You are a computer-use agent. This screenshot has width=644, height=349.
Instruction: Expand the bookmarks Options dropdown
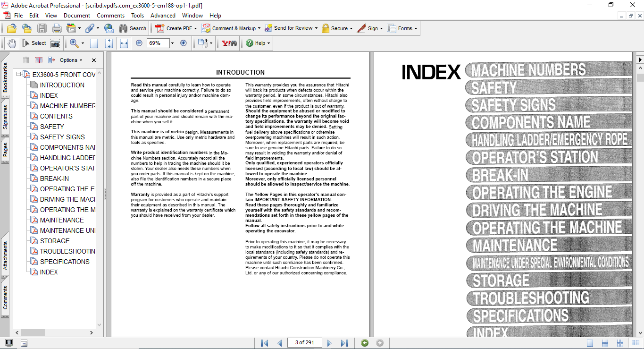pos(71,60)
